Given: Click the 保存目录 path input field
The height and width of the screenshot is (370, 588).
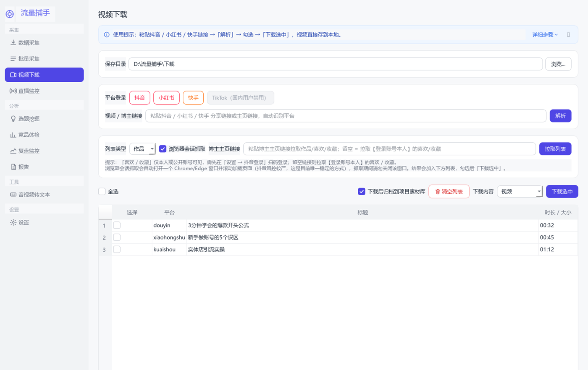Looking at the screenshot, I should [336, 64].
